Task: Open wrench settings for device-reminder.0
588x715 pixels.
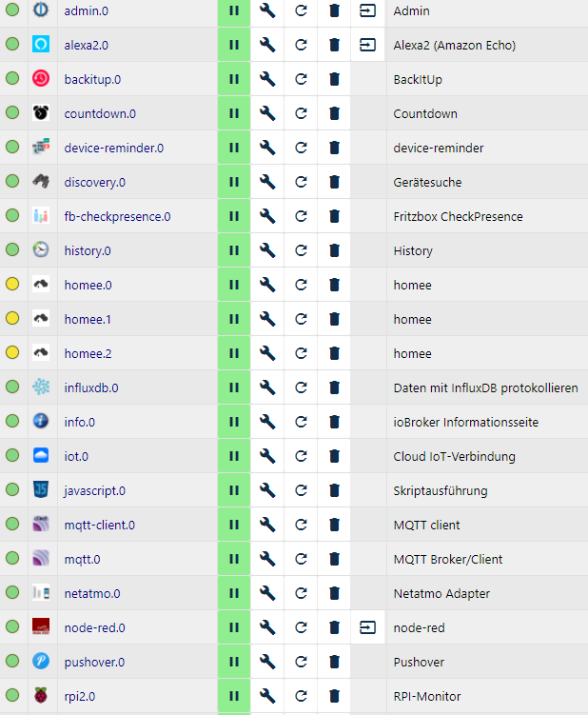Action: click(267, 148)
